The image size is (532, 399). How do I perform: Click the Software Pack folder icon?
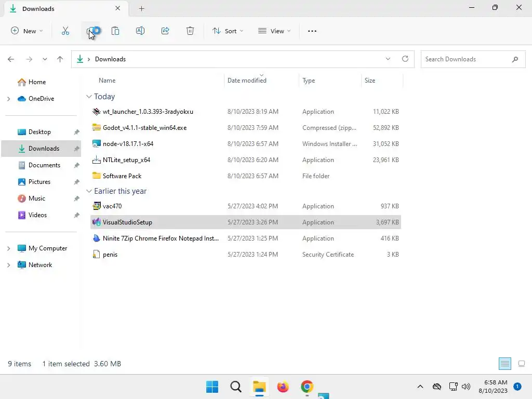pyautogui.click(x=96, y=176)
